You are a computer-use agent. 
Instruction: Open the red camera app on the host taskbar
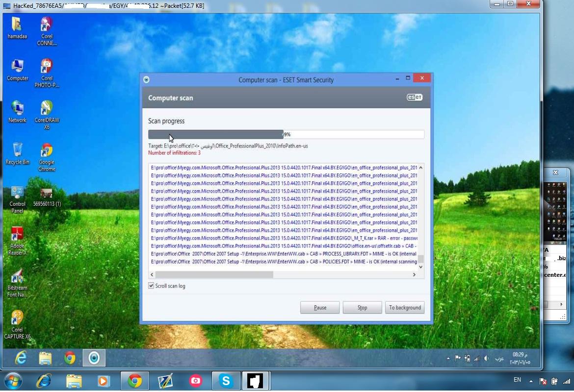pos(195,381)
